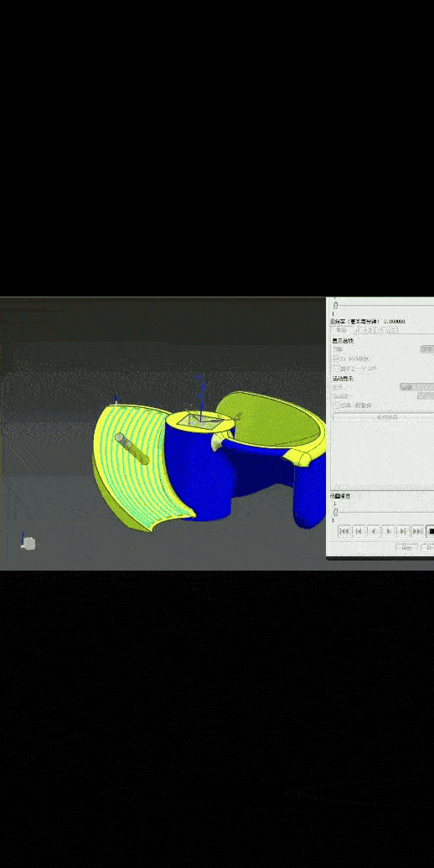The image size is (434, 868).
Task: Open the first motion display dropdown
Action: tap(417, 387)
